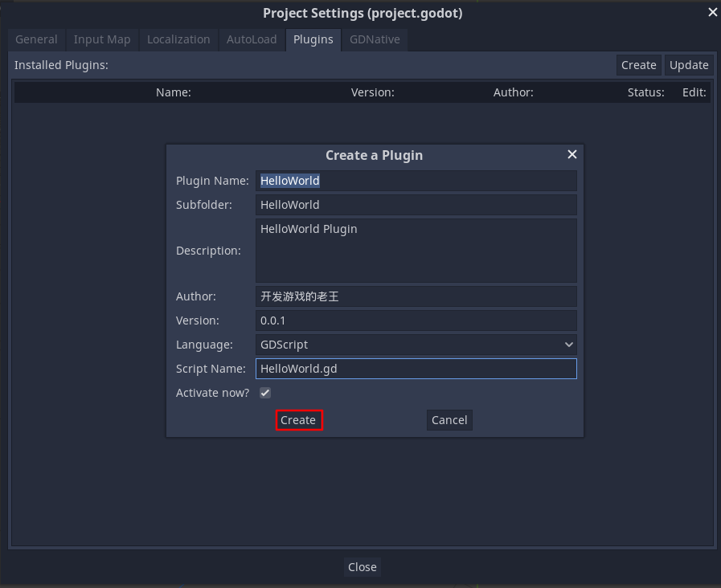Go to the AutoLoad tab
Image resolution: width=721 pixels, height=588 pixels.
click(x=252, y=39)
